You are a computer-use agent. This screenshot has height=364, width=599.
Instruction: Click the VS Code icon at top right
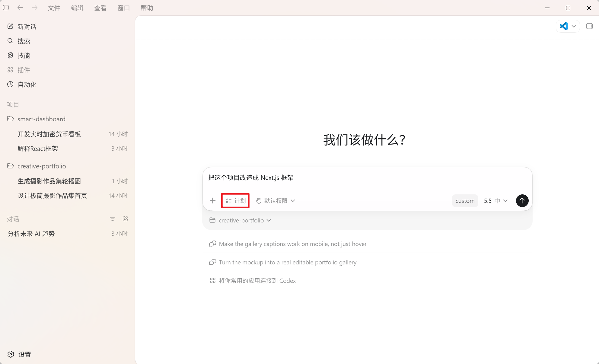coord(564,26)
